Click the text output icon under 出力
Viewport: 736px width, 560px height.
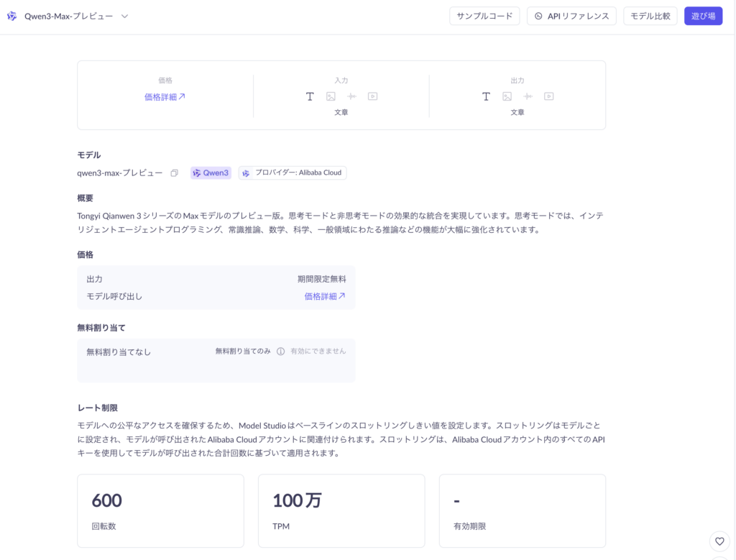pyautogui.click(x=486, y=96)
